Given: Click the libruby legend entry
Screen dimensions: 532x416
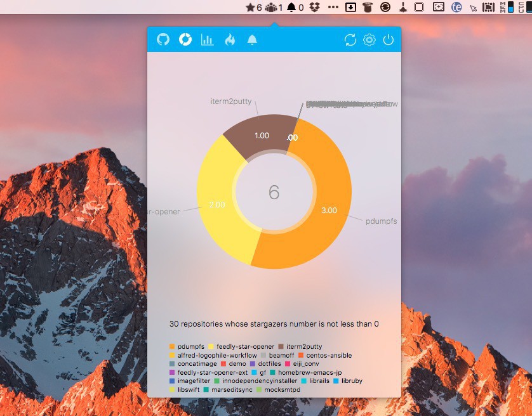Looking at the screenshot, I should (x=348, y=380).
